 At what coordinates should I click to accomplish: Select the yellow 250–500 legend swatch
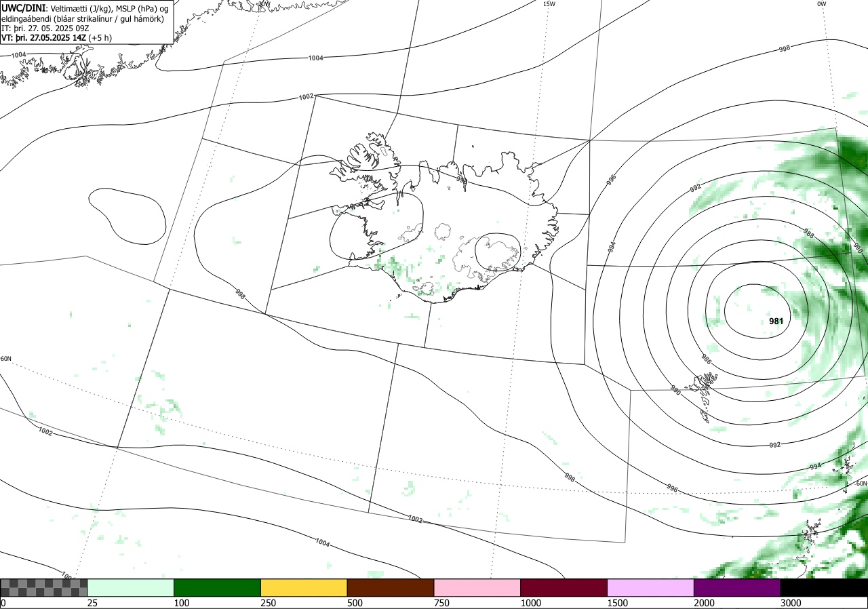304,587
